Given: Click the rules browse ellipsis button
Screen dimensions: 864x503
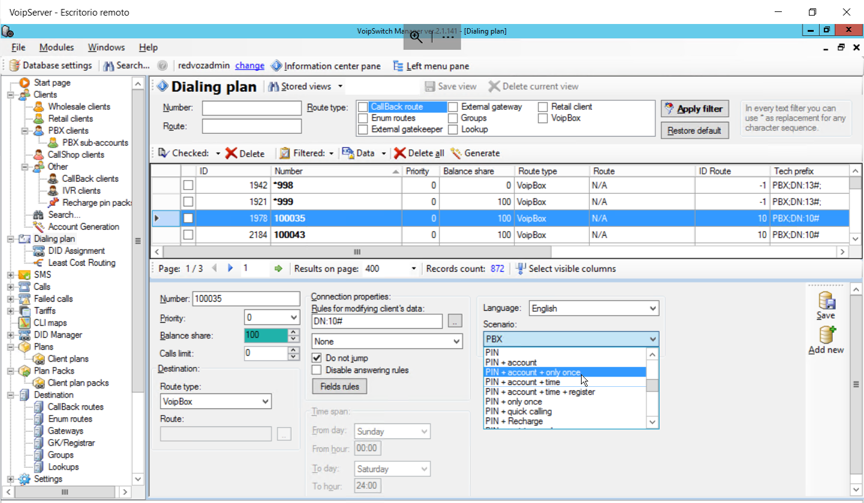Looking at the screenshot, I should click(455, 321).
